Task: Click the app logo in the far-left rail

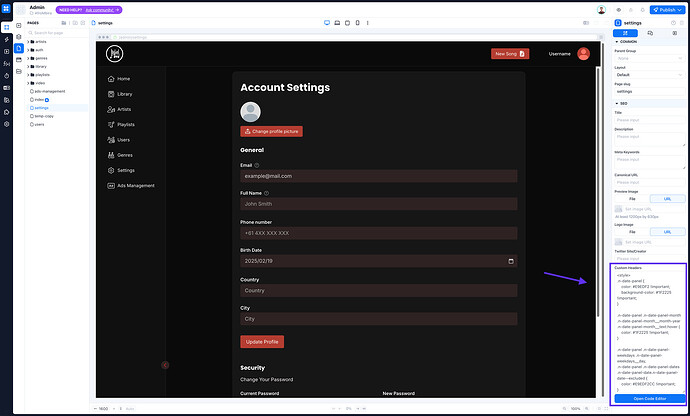Action: [6, 8]
